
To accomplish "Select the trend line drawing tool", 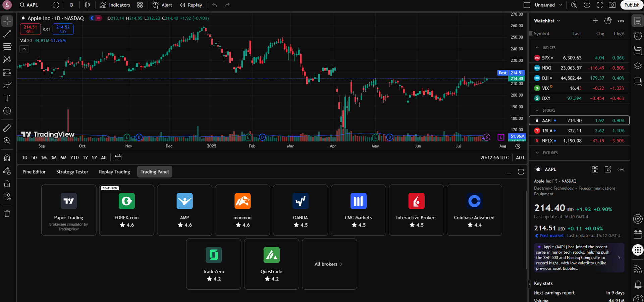I will (7, 34).
